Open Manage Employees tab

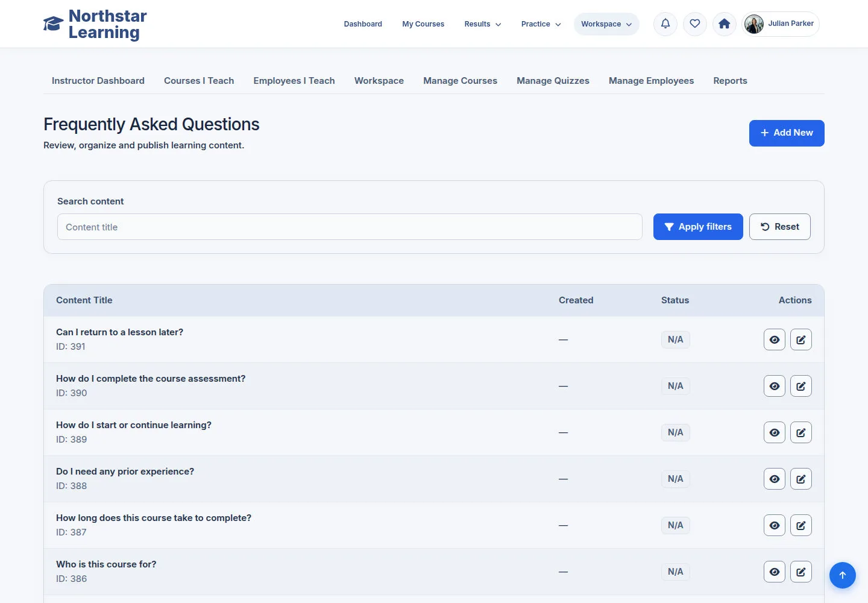coord(651,81)
